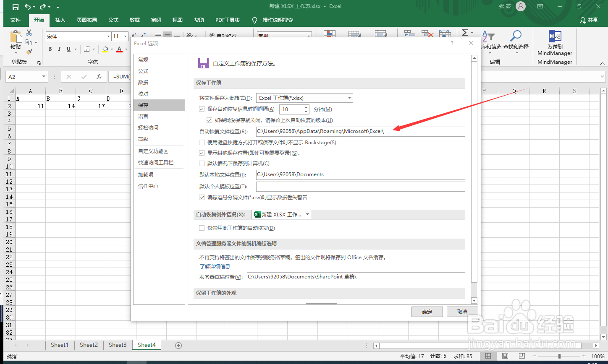Image resolution: width=608 pixels, height=364 pixels.
Task: Open Sort and Filter icon
Action: point(487,37)
